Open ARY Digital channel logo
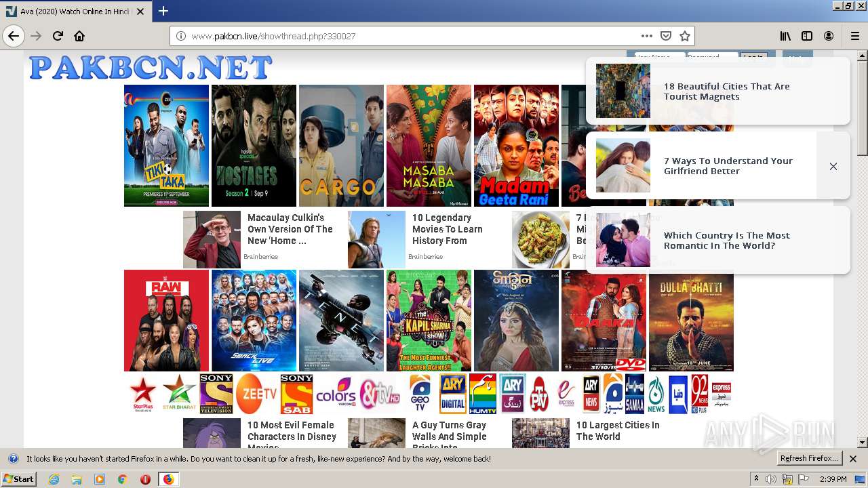 [x=453, y=394]
